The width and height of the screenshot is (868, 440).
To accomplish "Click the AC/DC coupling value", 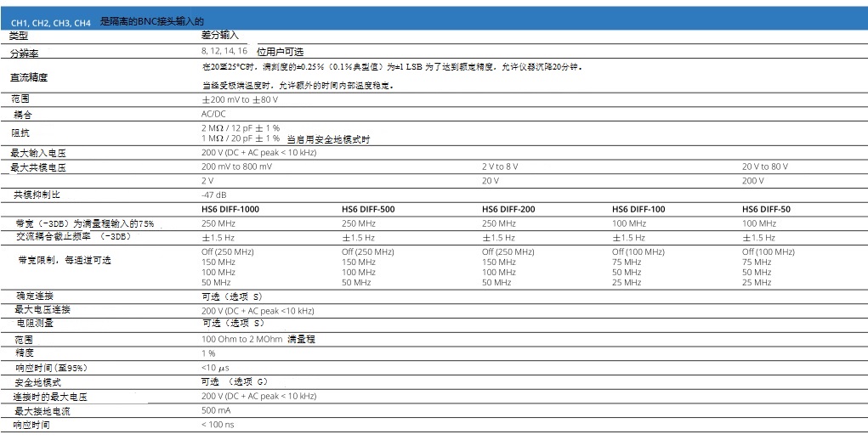I will point(213,113).
